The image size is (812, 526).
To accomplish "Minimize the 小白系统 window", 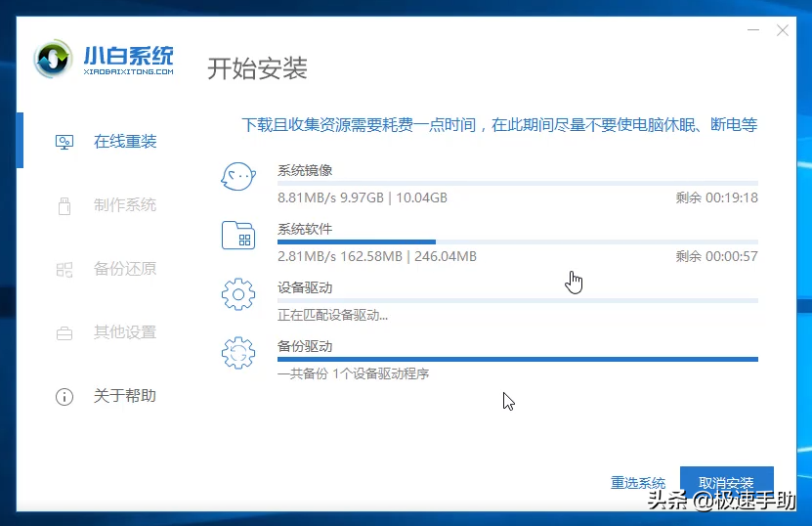I will [x=753, y=30].
